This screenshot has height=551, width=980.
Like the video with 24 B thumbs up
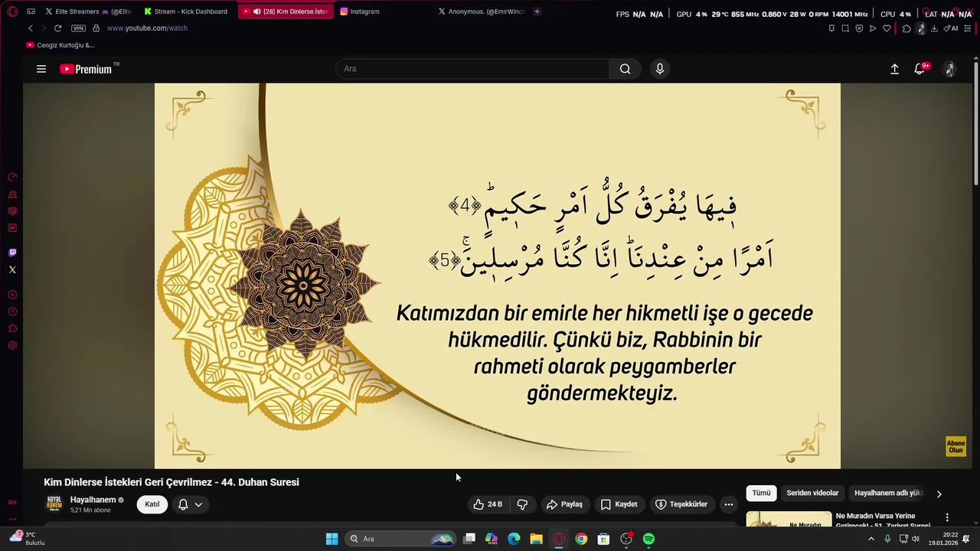[x=488, y=504]
